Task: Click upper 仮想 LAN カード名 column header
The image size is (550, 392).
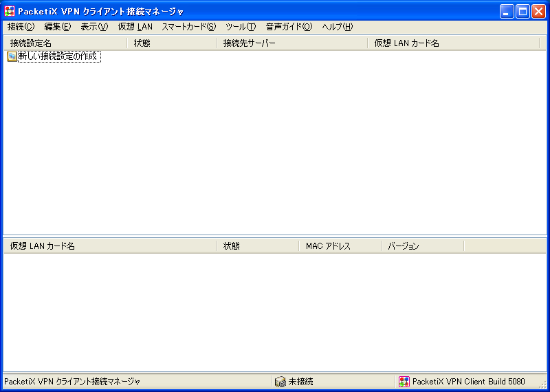Action: (454, 43)
